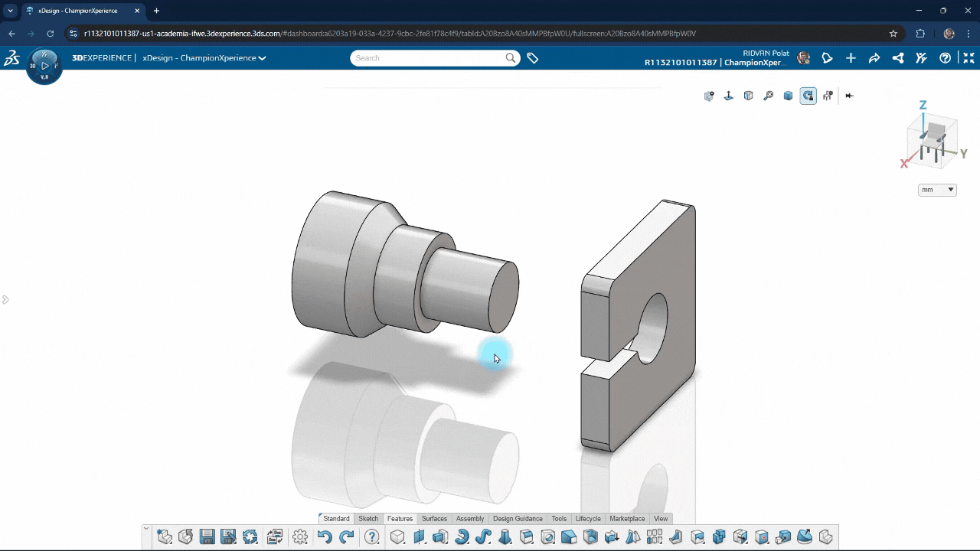Open the Revolve feature tool

(462, 536)
